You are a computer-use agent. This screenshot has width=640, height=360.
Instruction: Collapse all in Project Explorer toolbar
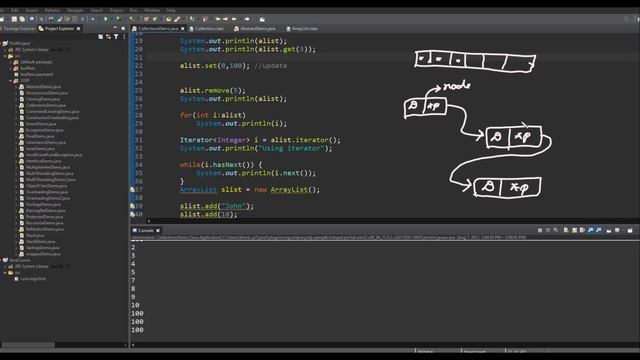pyautogui.click(x=100, y=37)
